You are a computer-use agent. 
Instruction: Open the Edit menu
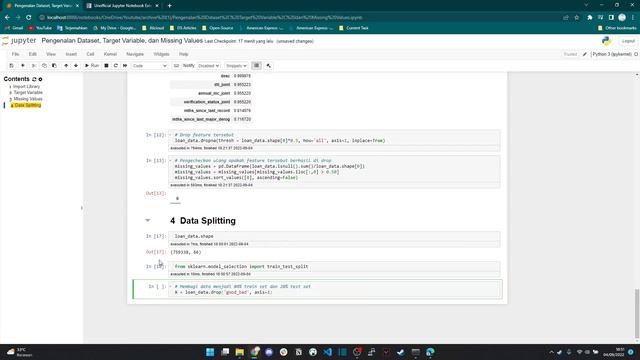33,54
